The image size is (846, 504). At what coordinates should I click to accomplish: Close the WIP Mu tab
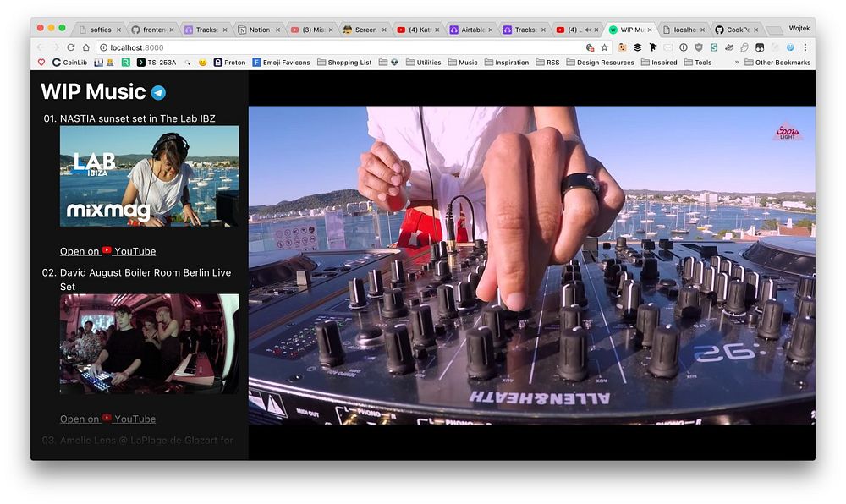tap(650, 30)
